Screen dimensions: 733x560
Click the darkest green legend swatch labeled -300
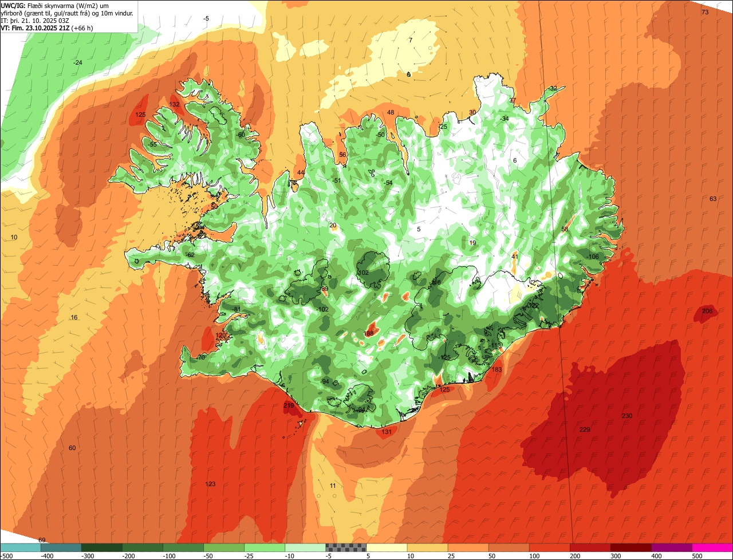point(101,547)
